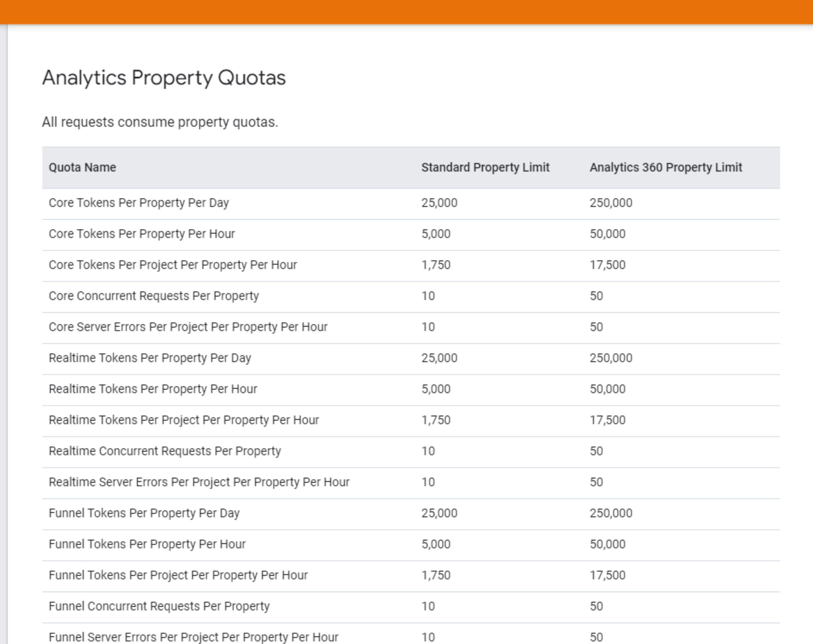Click 5,000 in Realtime Tokens Per Property Per Hour row

pos(436,389)
